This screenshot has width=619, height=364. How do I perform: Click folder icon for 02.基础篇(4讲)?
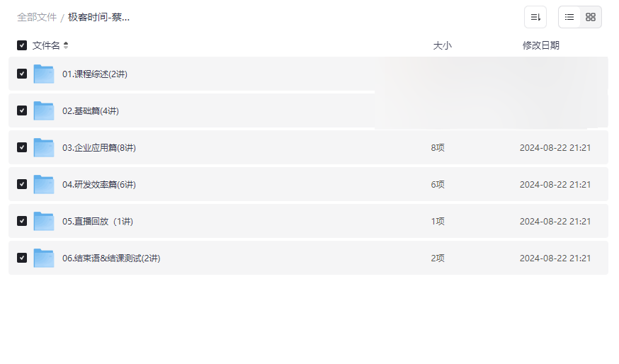pos(44,110)
